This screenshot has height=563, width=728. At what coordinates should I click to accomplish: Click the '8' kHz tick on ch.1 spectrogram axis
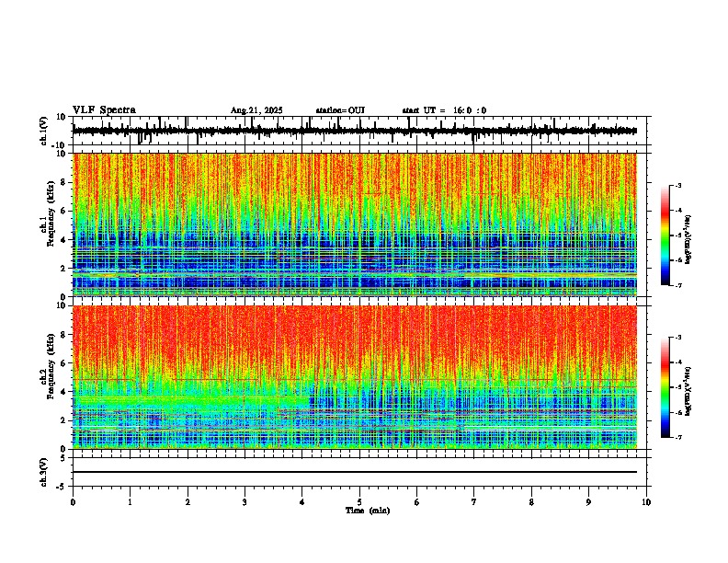pyautogui.click(x=64, y=182)
